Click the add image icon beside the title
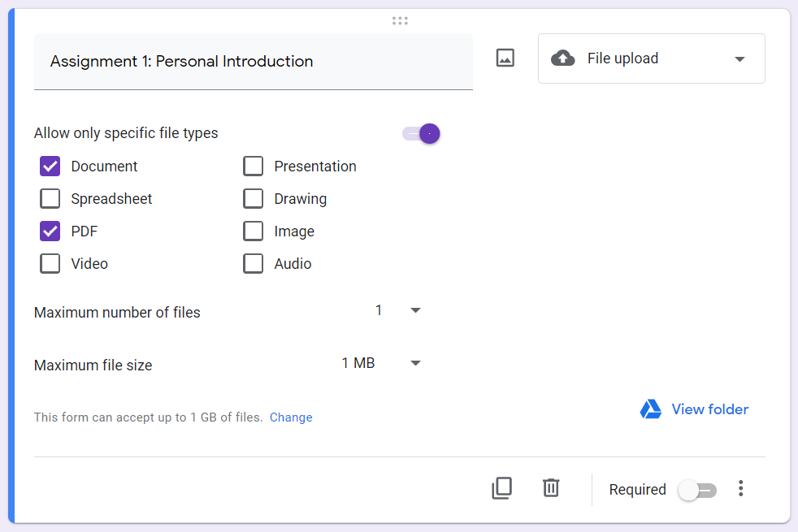This screenshot has height=532, width=798. [505, 58]
